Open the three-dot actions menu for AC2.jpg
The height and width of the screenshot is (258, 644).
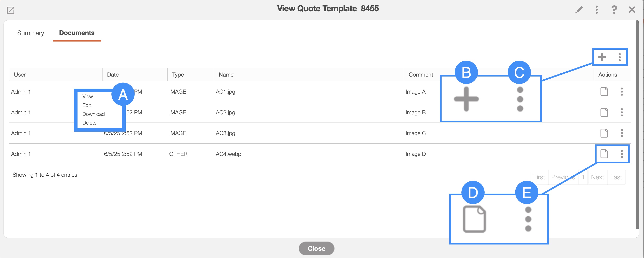point(622,112)
